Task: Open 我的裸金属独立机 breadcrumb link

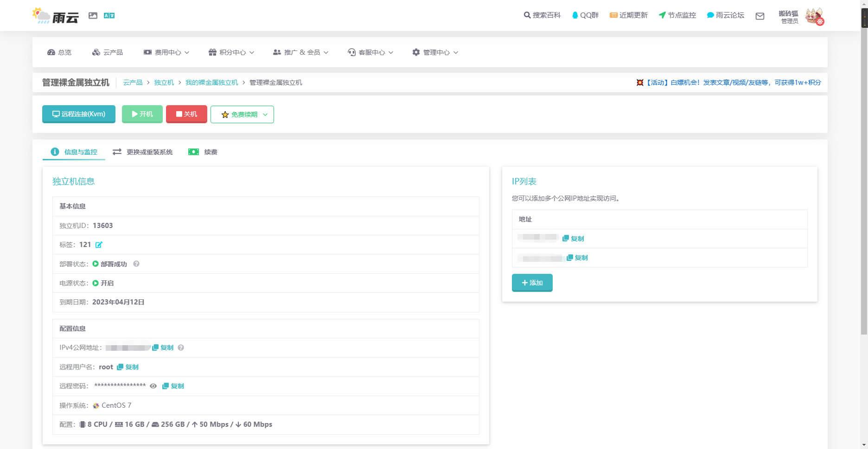Action: tap(211, 82)
